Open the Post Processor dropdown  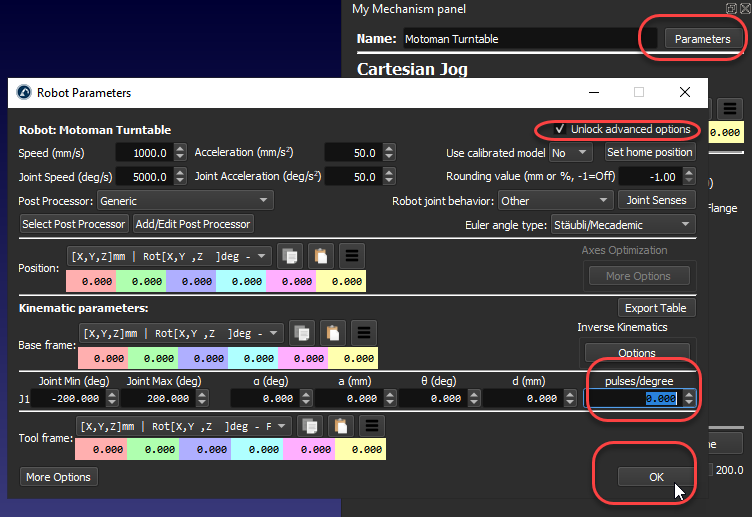[x=184, y=201]
